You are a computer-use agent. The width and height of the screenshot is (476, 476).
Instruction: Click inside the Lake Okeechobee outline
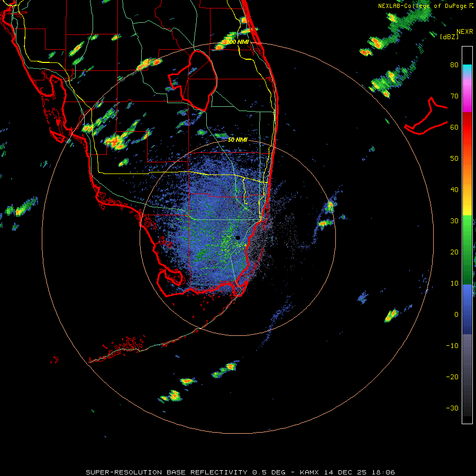coord(199,80)
